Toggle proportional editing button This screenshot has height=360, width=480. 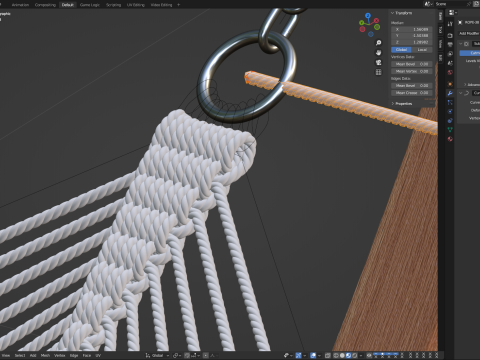[x=206, y=355]
